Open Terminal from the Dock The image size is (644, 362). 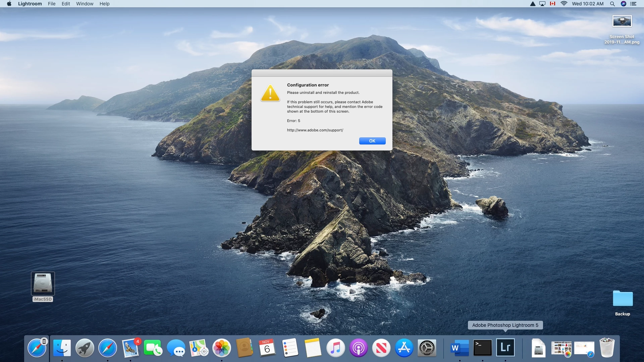482,348
